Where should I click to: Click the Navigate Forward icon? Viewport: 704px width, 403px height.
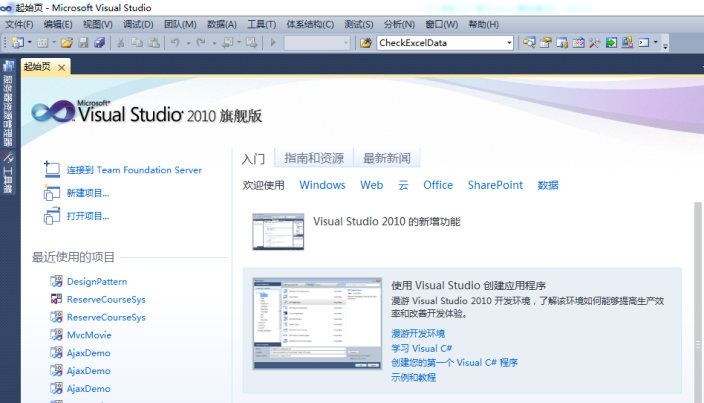pos(251,43)
